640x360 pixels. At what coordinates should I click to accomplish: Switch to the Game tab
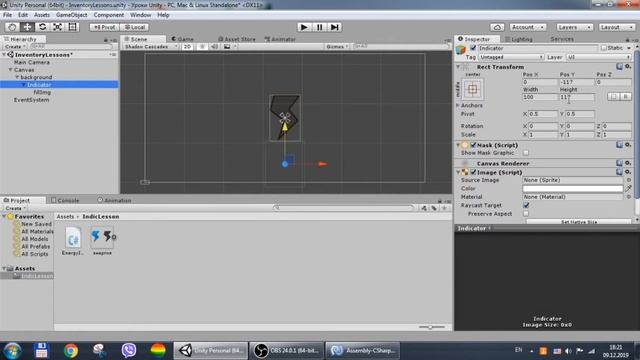coord(182,39)
